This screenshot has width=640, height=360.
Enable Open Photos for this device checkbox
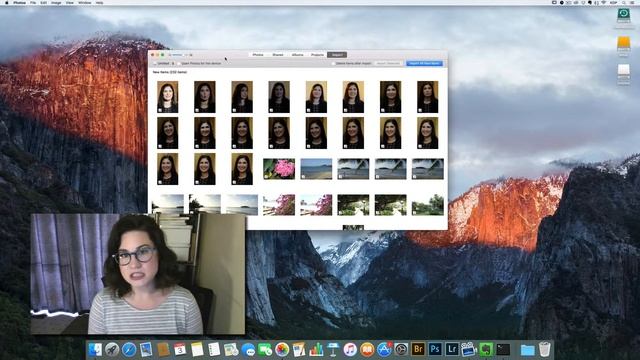(x=179, y=64)
